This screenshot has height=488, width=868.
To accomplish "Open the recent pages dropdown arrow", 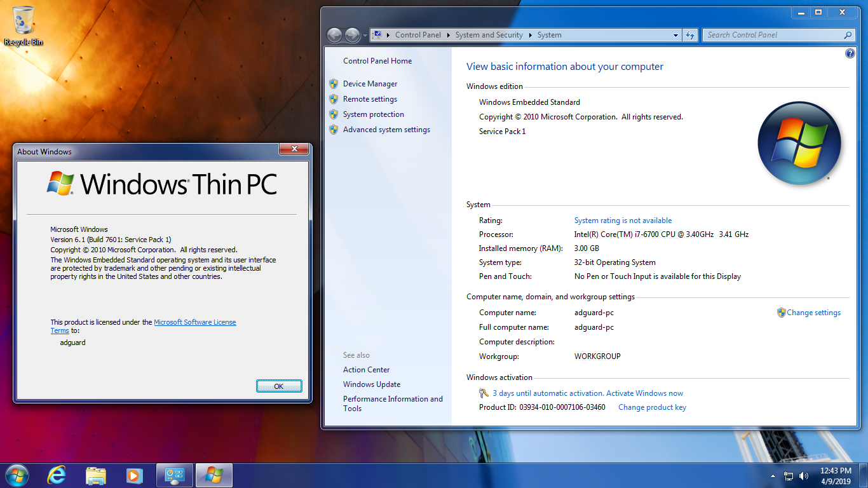I will pyautogui.click(x=365, y=36).
